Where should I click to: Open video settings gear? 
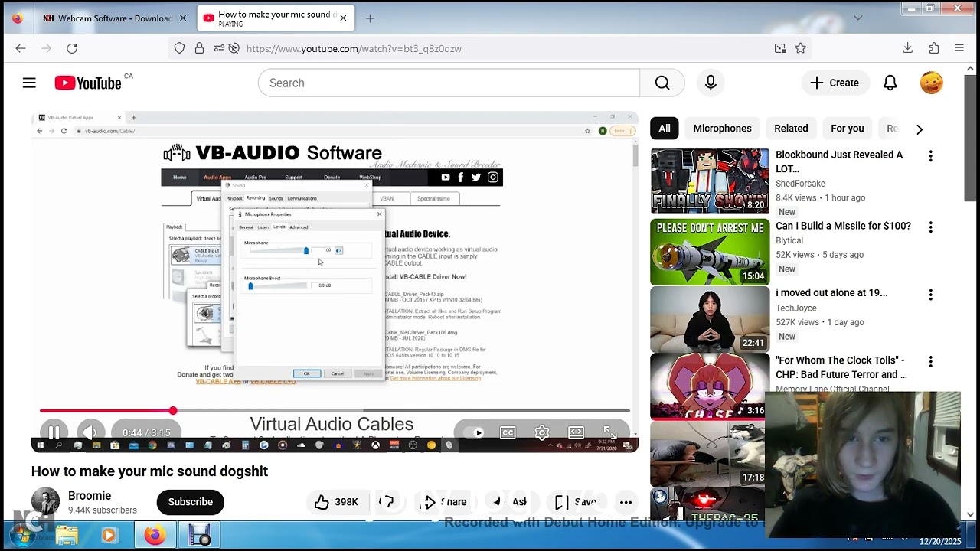[x=542, y=433]
